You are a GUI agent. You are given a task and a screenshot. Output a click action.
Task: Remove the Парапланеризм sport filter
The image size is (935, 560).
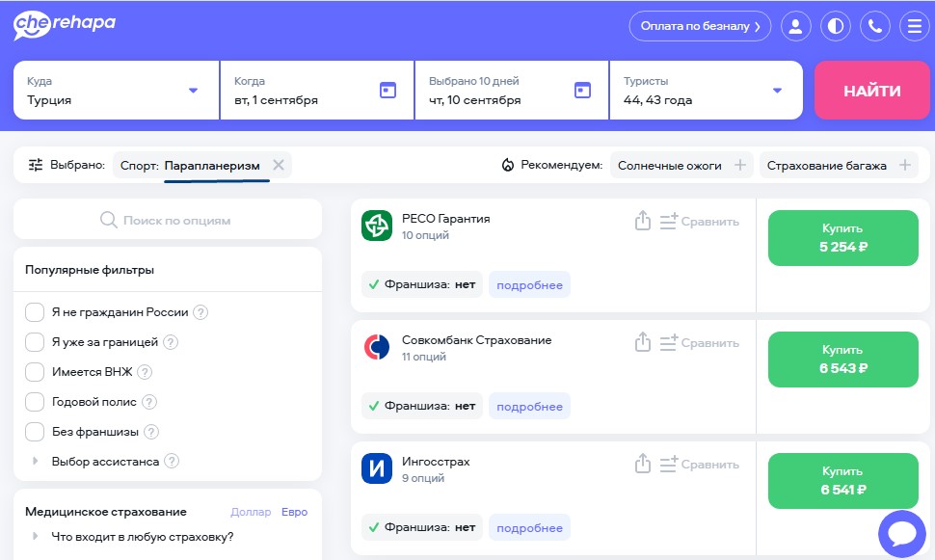click(x=279, y=165)
